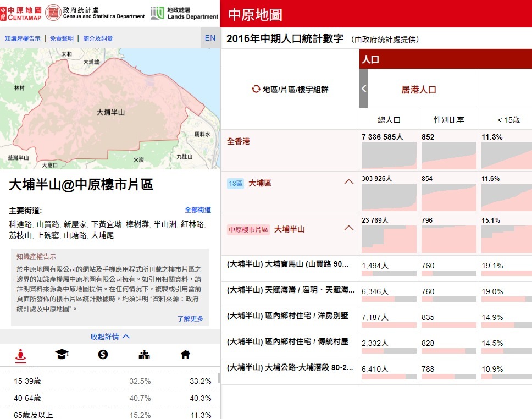532x419 pixels.
Task: Click the 10.9% under-15 cell
Action: [506, 372]
